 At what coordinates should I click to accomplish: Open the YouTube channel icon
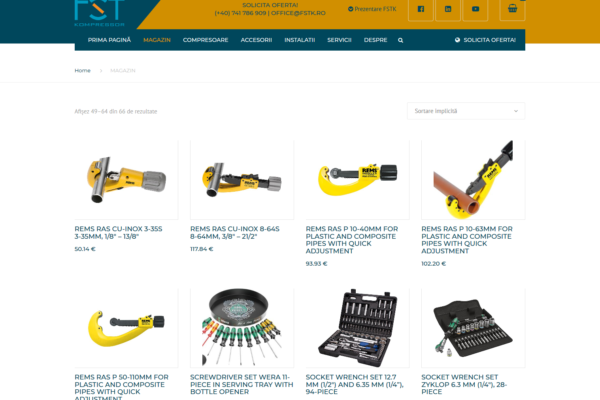pos(475,9)
